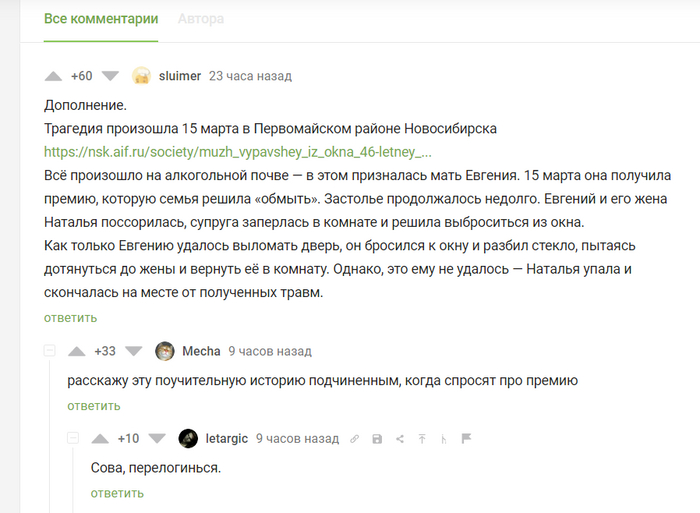Share the letargic comment
Image resolution: width=700 pixels, height=513 pixels.
[400, 439]
